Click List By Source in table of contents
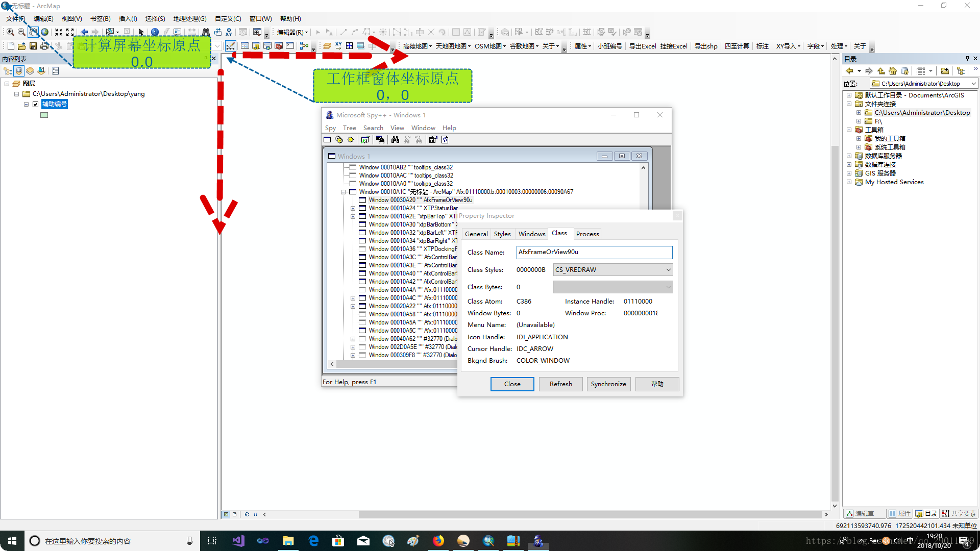980x551 pixels. 19,71
